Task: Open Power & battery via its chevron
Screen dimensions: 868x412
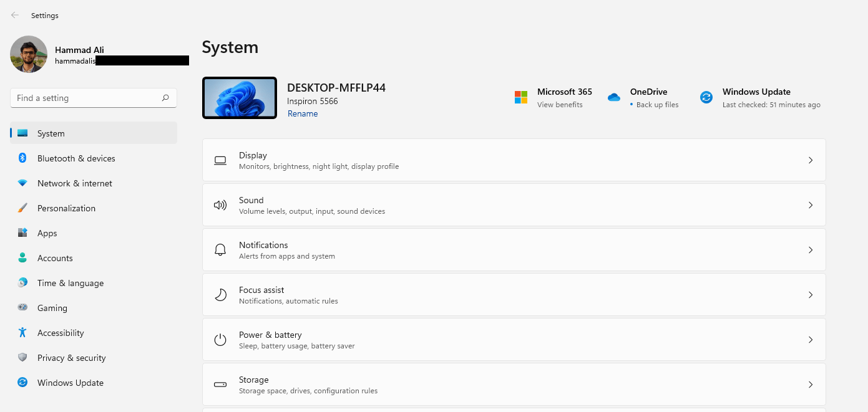Action: click(811, 340)
